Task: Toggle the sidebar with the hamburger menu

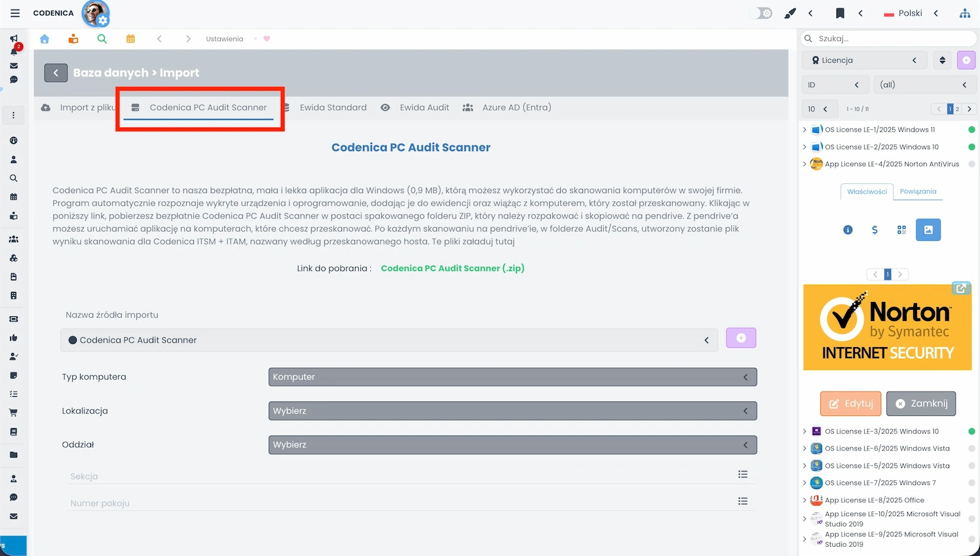Action: (14, 12)
